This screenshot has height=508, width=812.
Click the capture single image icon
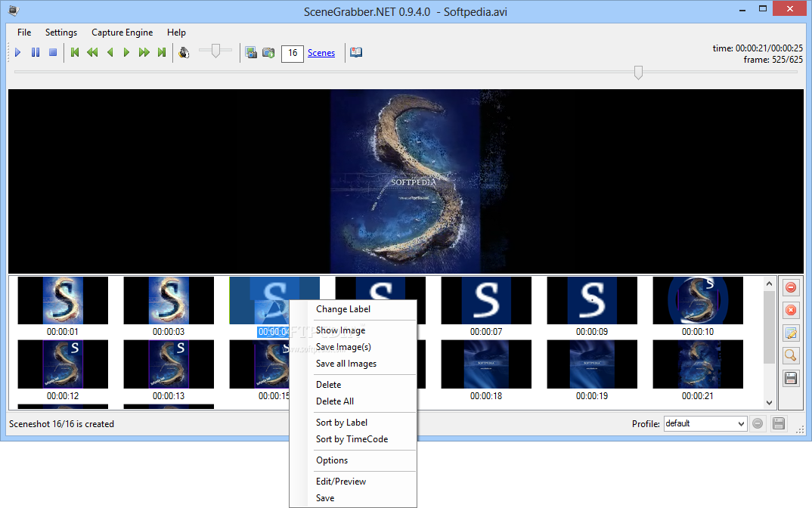tap(251, 52)
